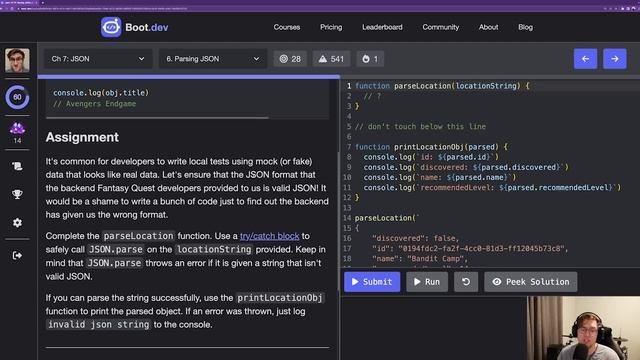Open the courses scroll icon in sidebar
Viewport: 640px width, 360px height.
pyautogui.click(x=17, y=166)
